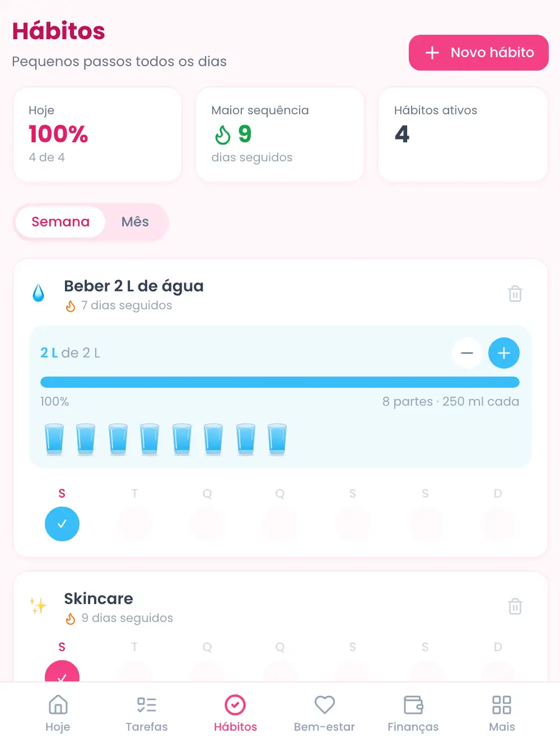Add a new habit with Novo hábito
560x752 pixels.
[x=479, y=53]
